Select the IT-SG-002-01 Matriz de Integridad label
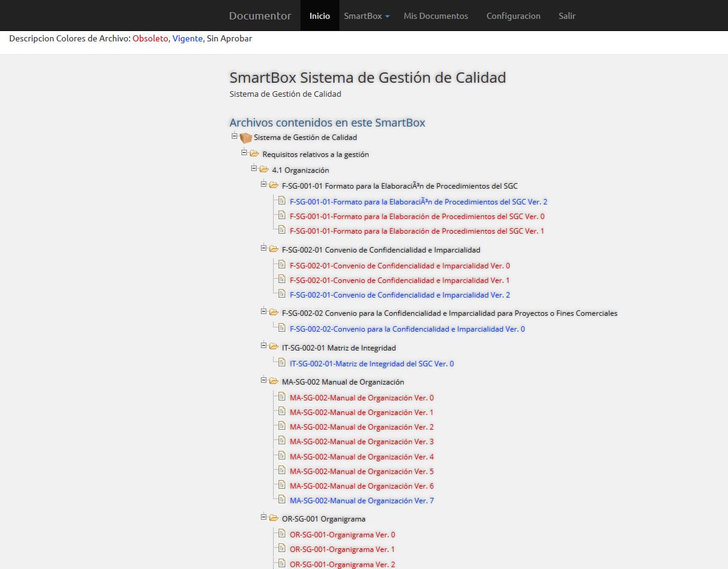The image size is (728, 569). pyautogui.click(x=339, y=348)
